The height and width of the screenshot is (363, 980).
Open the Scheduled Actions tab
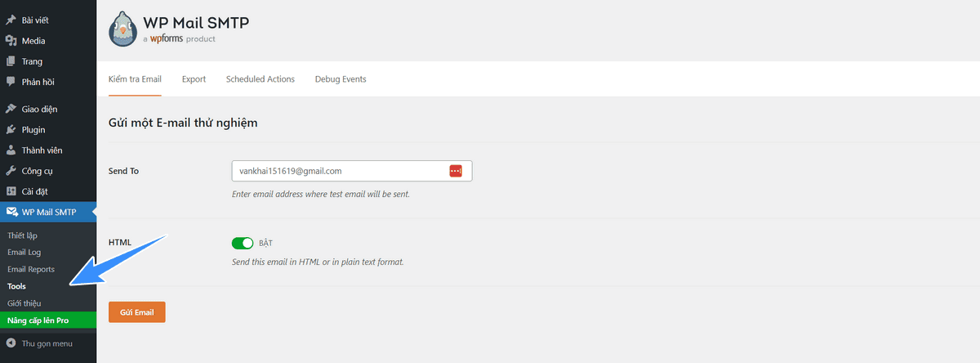pyautogui.click(x=261, y=79)
